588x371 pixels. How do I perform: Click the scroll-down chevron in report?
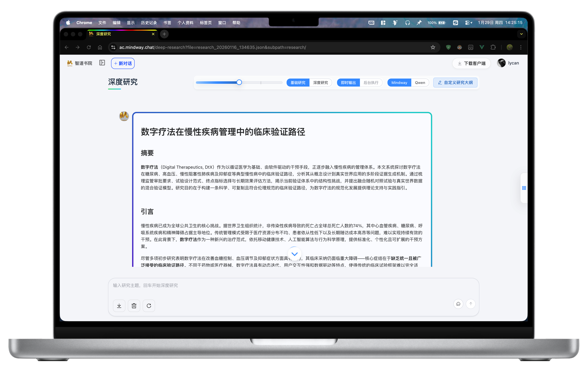(294, 254)
